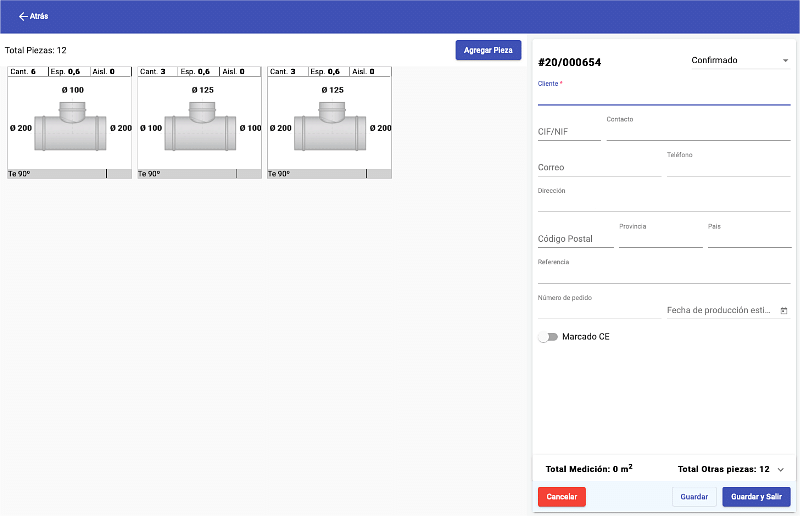Click the Dirección address field
The image size is (800, 516).
tap(663, 204)
